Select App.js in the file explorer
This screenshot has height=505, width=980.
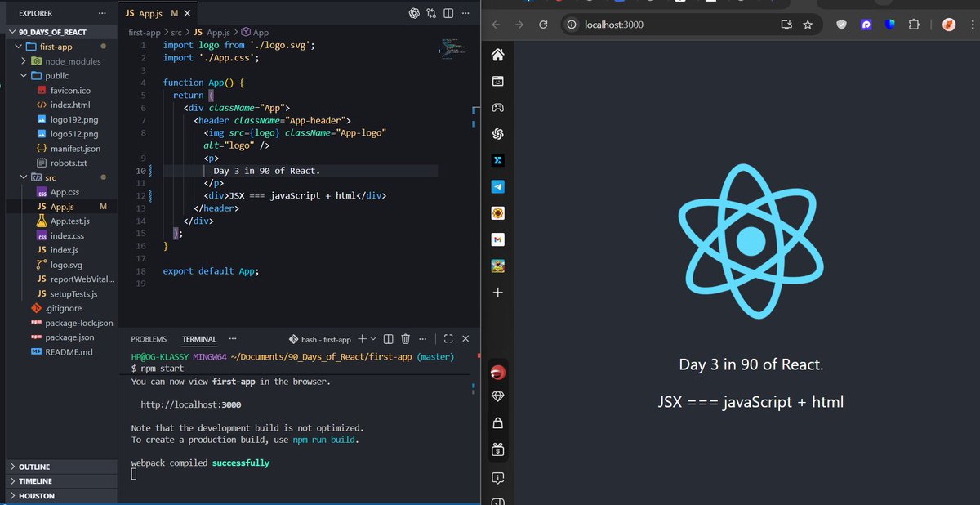coord(62,207)
